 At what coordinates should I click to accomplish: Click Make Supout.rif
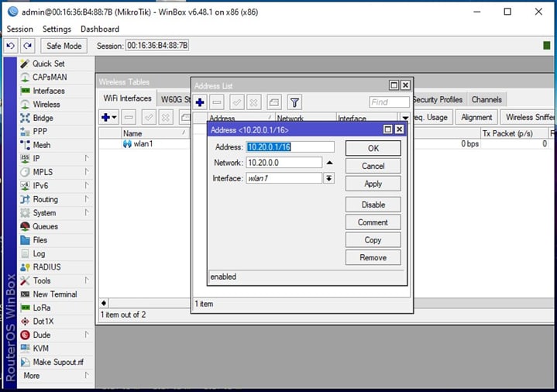[x=58, y=362]
